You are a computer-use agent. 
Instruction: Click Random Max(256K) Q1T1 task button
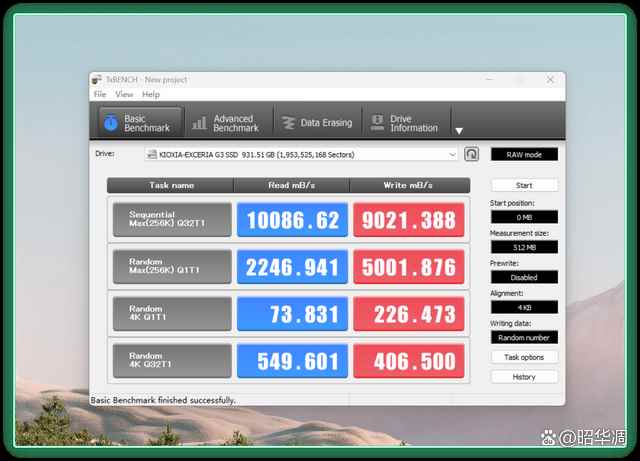[172, 267]
